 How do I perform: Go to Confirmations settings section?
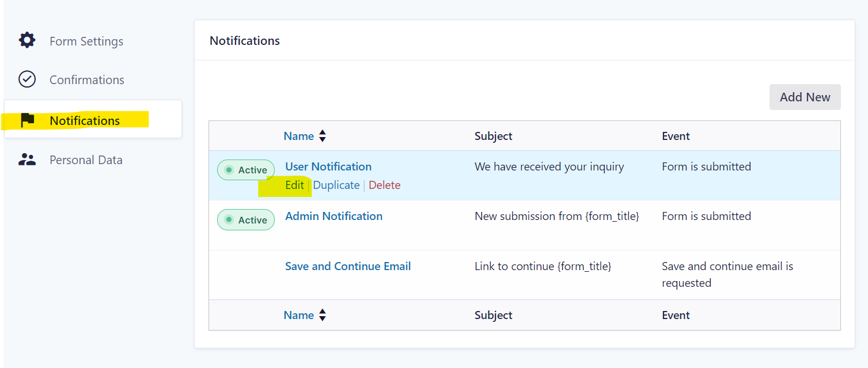pos(87,80)
